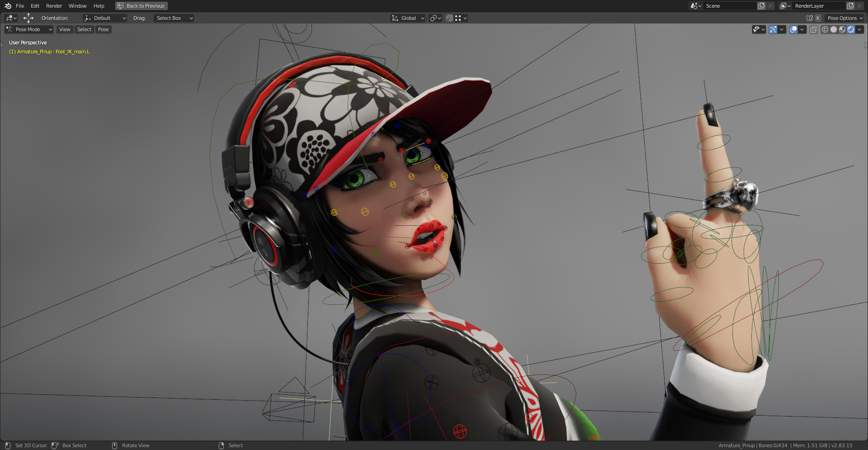Edit the RenderLayer name field
868x450 pixels.
pos(819,6)
